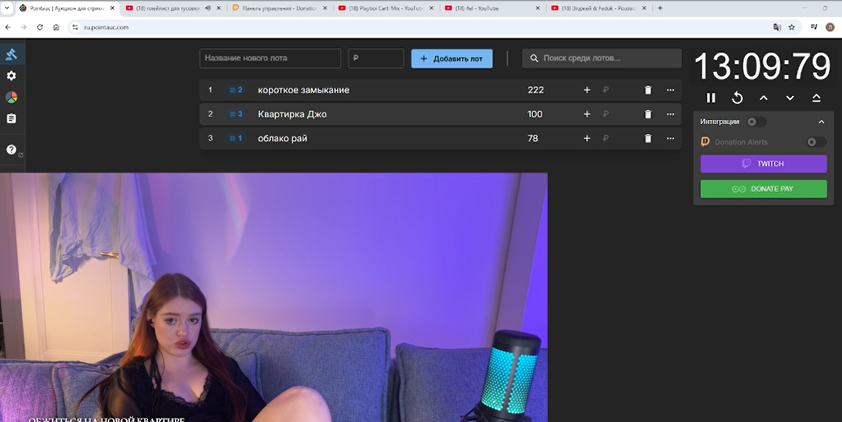Click the amount 100
Image resolution: width=842 pixels, height=422 pixels.
[535, 114]
